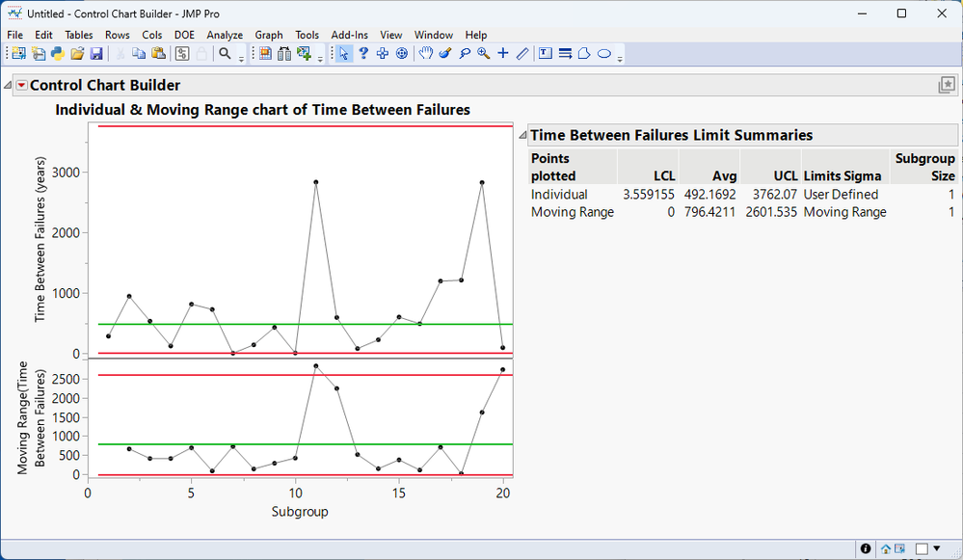Click the UCL value 3762.07
Viewport: 963px width, 560px height.
(775, 195)
